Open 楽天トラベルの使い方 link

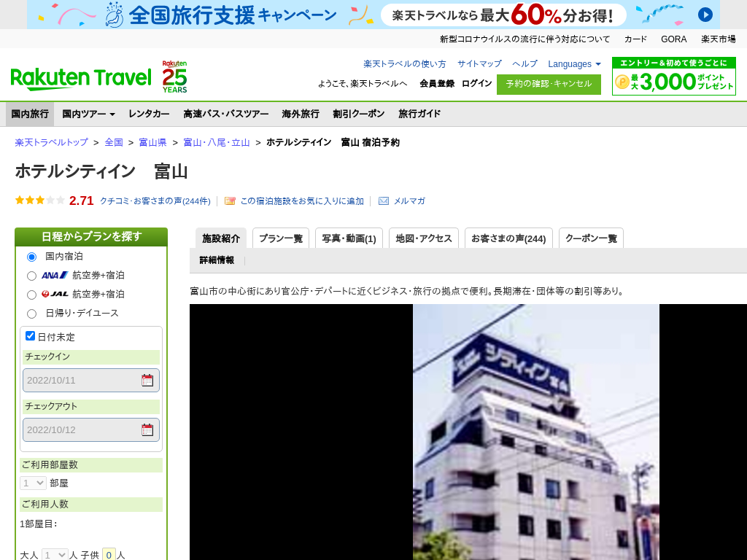404,64
